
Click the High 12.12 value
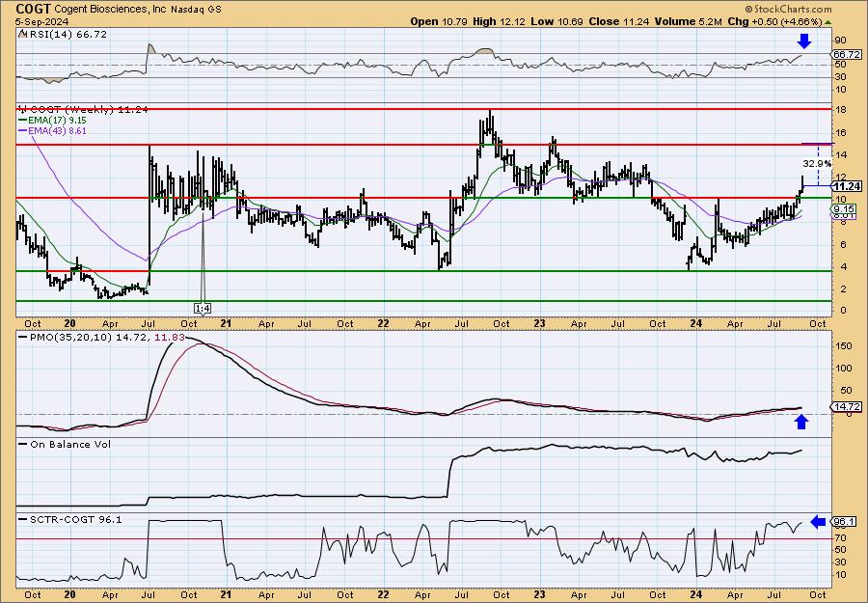click(x=497, y=21)
